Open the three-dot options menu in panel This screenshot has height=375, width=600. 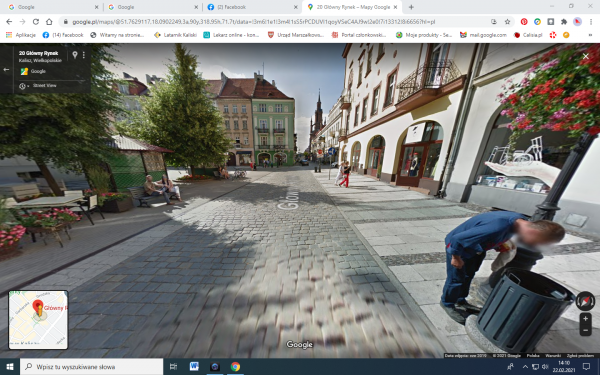[x=84, y=55]
